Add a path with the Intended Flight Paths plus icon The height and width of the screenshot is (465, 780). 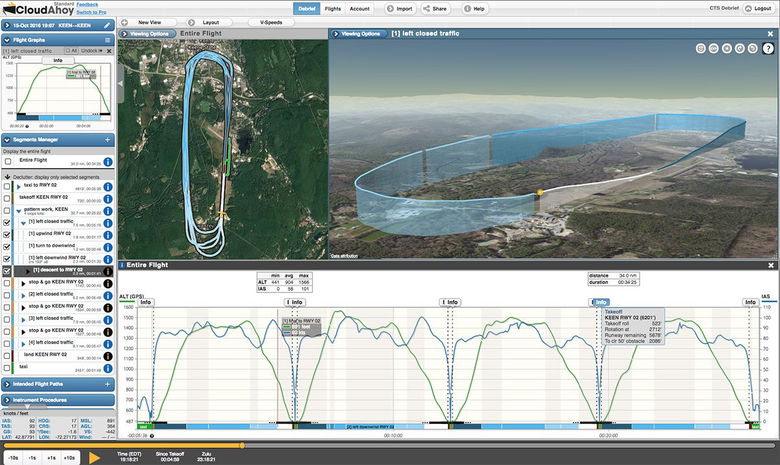tap(107, 384)
